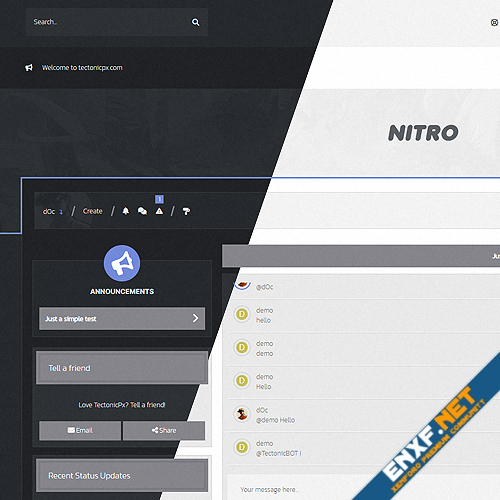Open the conversations chat bubbles icon
500x500 pixels.
coord(142,211)
